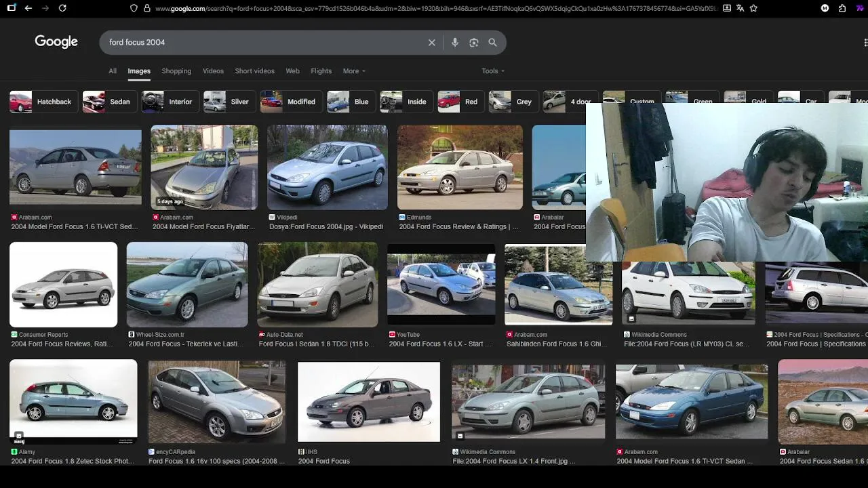The height and width of the screenshot is (488, 868).
Task: Filter by the Modified chip
Action: pyautogui.click(x=290, y=102)
